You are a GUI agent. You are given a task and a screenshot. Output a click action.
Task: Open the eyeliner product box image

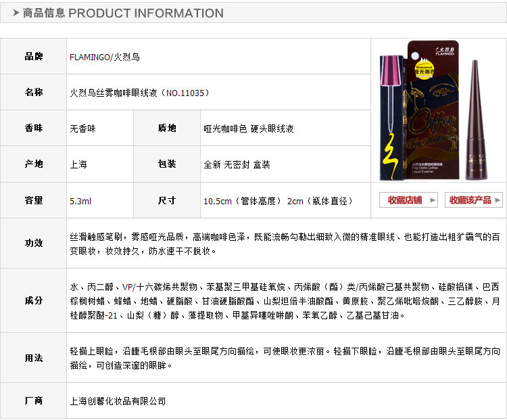tap(432, 110)
